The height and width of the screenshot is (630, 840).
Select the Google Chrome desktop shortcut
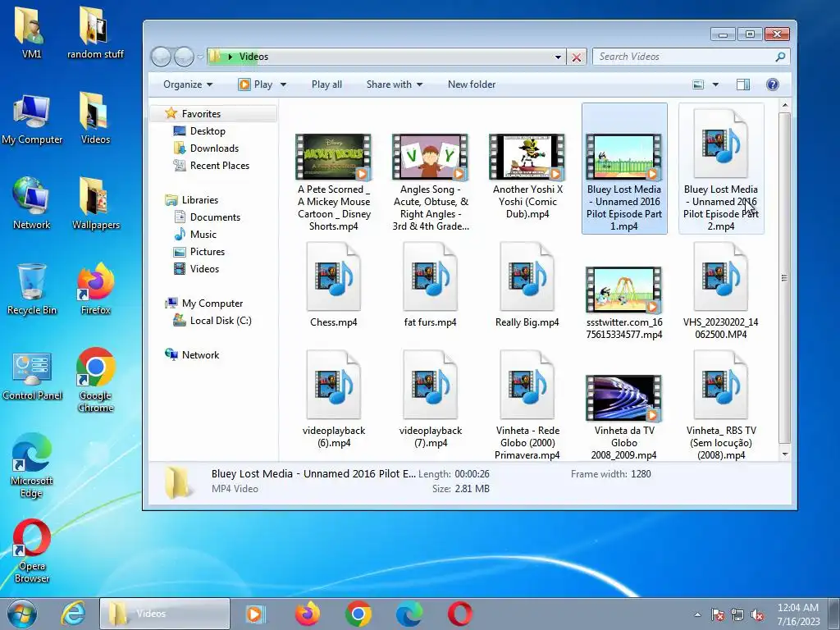tap(95, 379)
